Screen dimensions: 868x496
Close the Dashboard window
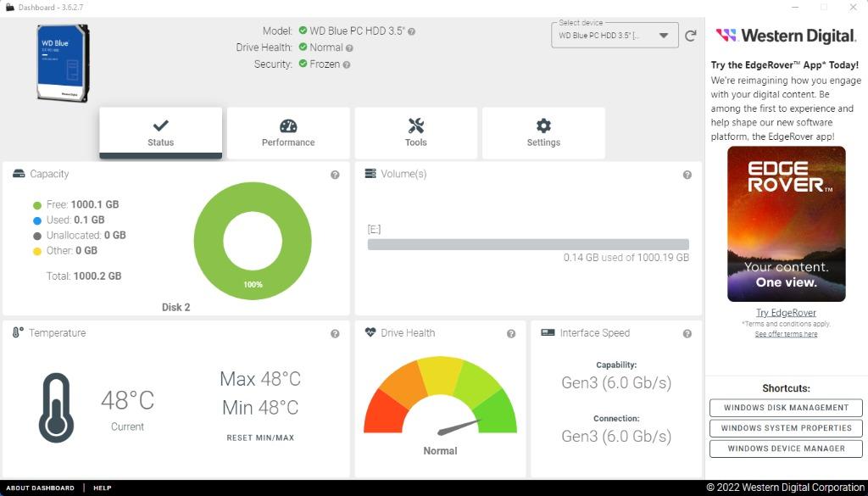[x=853, y=7]
